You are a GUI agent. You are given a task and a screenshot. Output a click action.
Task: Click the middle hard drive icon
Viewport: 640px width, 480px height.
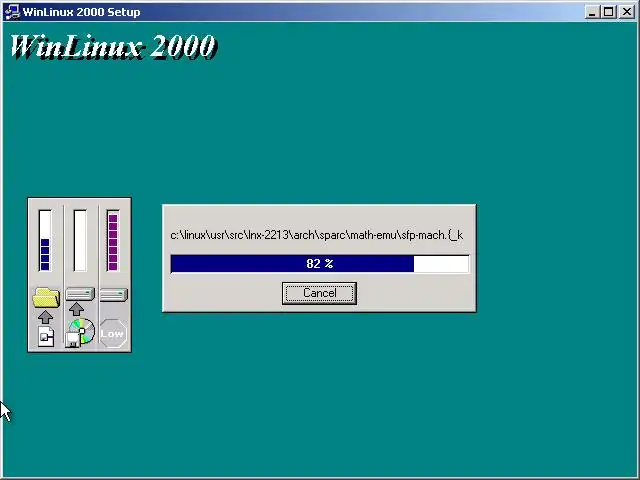(x=80, y=294)
